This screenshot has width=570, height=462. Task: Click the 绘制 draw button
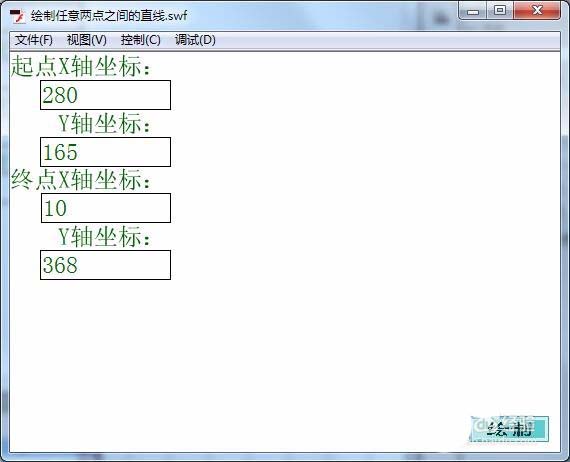pyautogui.click(x=509, y=429)
